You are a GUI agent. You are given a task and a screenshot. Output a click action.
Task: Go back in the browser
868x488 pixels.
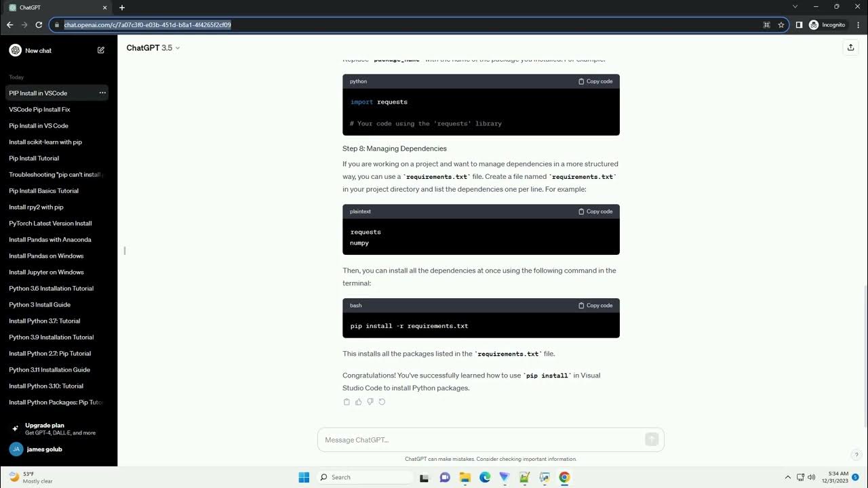click(9, 25)
